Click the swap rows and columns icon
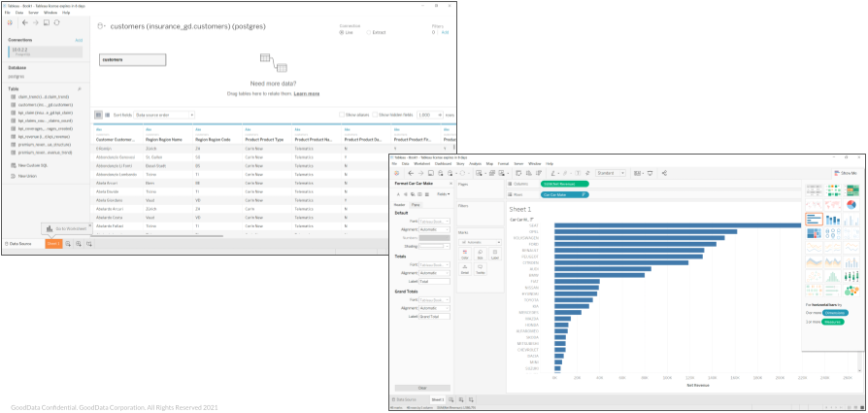 [518, 173]
